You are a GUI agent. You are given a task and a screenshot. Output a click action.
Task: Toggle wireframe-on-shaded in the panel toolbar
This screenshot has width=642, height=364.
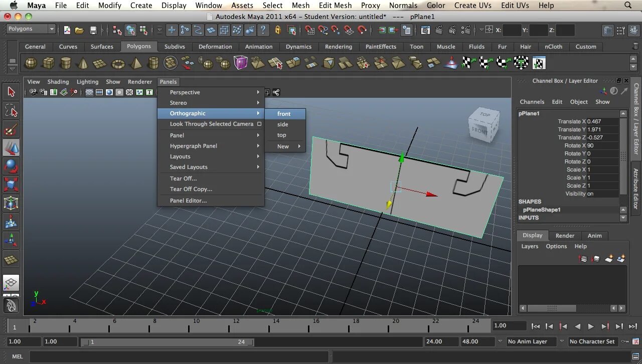(x=88, y=92)
